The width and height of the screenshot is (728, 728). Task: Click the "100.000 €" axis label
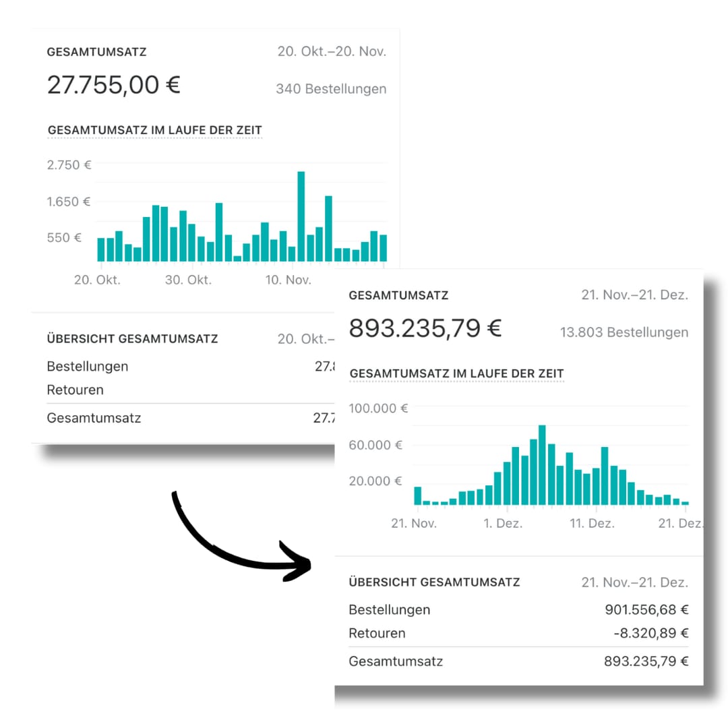[378, 408]
